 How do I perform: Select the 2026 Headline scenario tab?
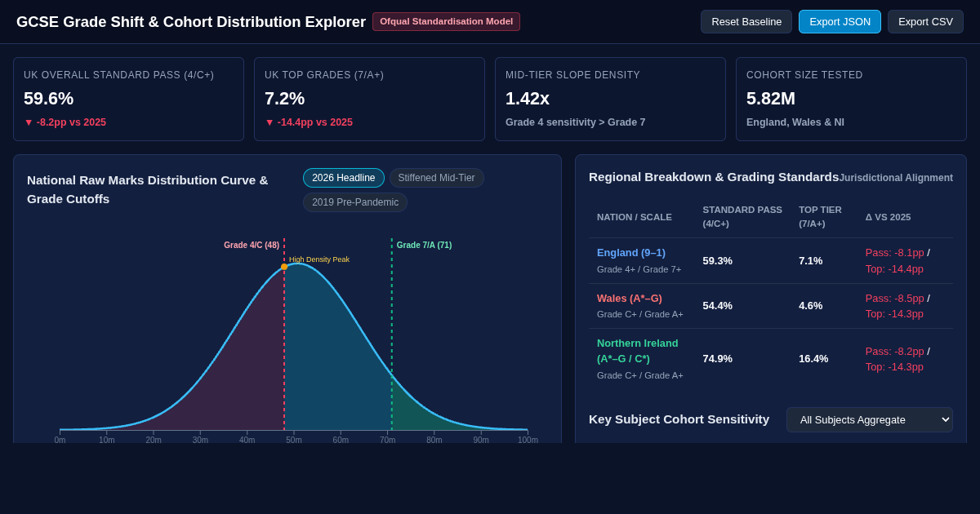coord(344,178)
